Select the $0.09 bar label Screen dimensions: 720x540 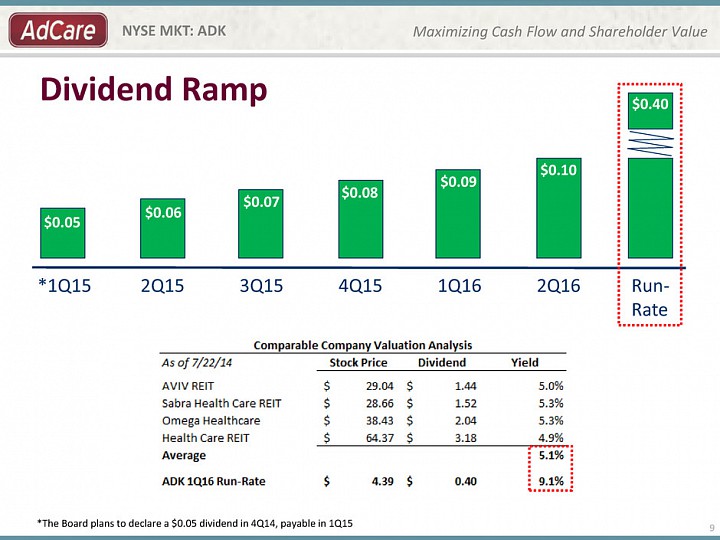click(458, 181)
